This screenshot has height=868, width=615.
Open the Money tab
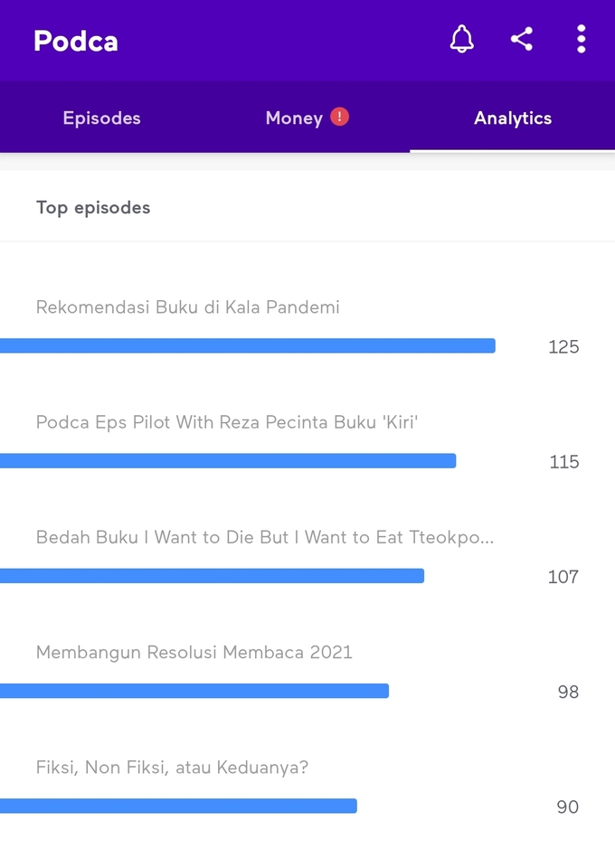click(295, 118)
